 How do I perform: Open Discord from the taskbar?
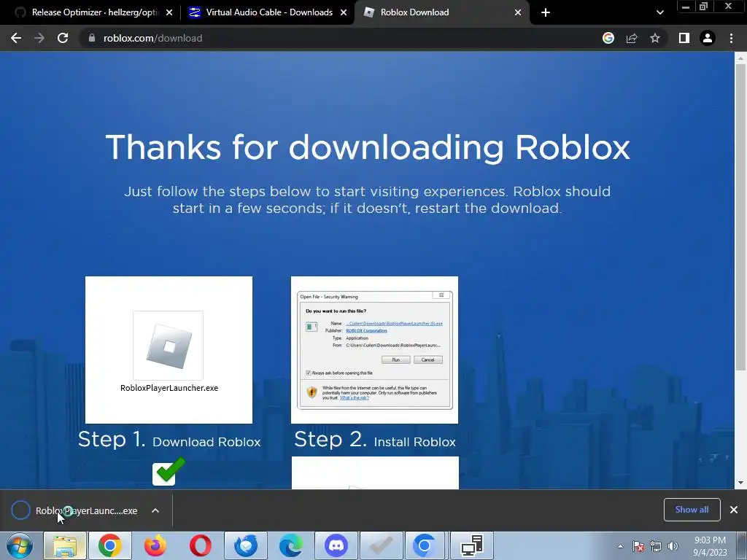pyautogui.click(x=336, y=545)
